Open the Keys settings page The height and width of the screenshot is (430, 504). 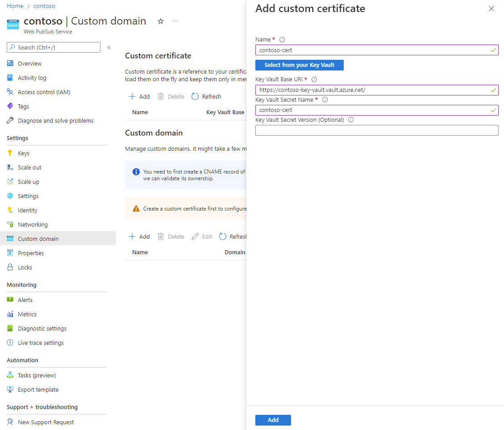coord(24,153)
